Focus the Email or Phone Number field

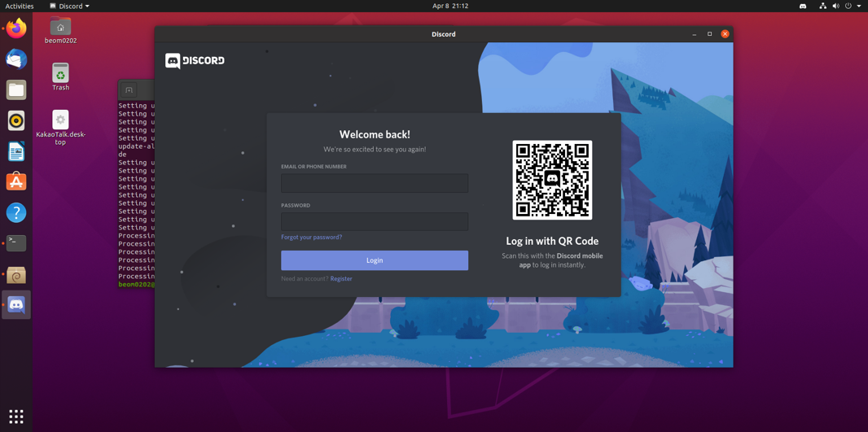coord(375,183)
